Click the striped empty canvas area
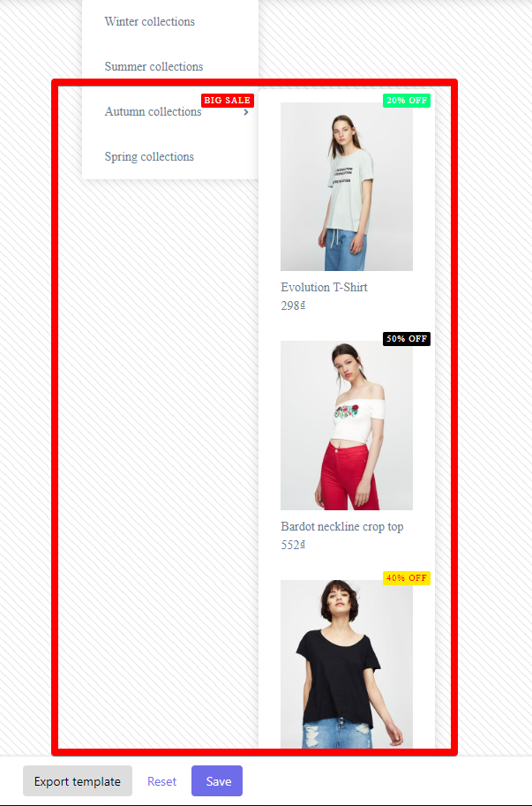 [x=154, y=463]
